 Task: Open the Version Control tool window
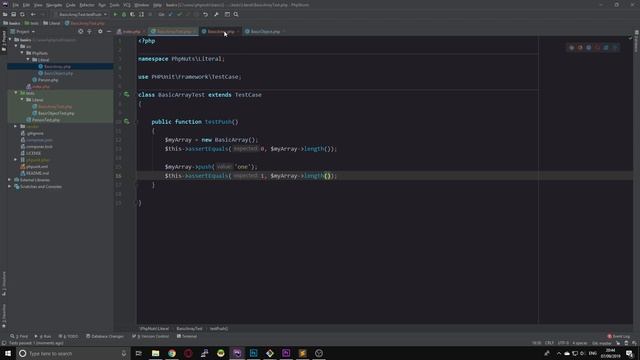151,336
